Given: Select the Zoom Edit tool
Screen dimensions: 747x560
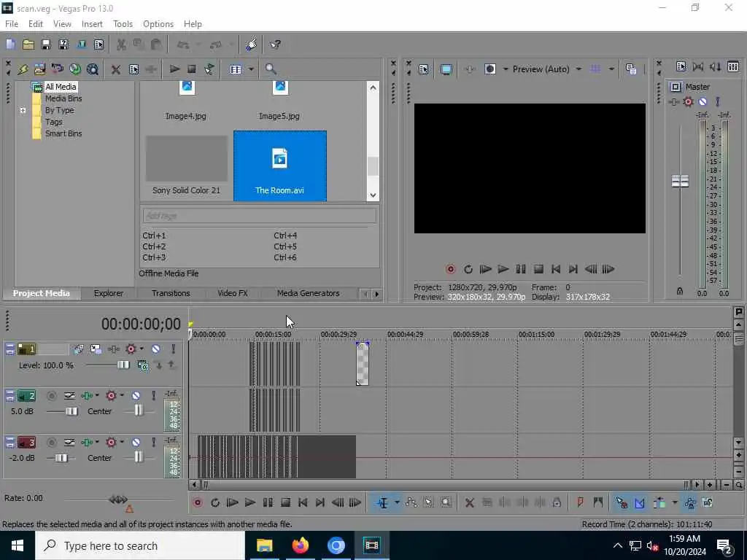Looking at the screenshot, I should (x=446, y=503).
